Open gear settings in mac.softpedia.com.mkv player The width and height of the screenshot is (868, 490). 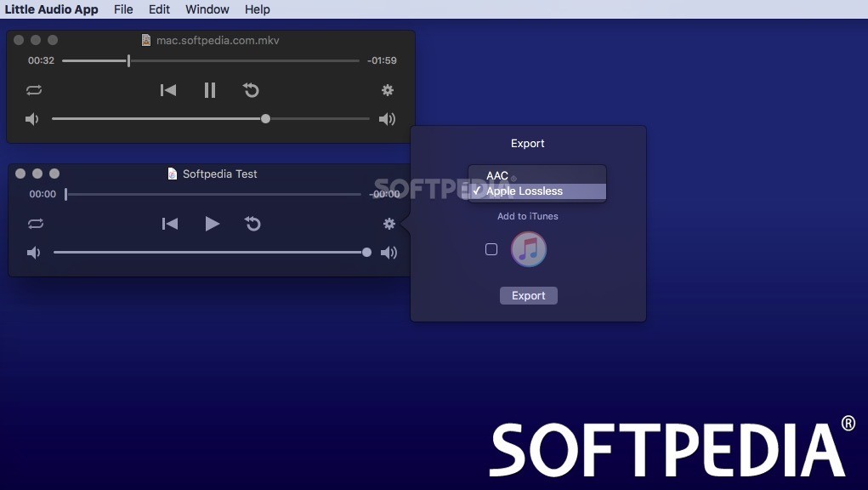[388, 90]
